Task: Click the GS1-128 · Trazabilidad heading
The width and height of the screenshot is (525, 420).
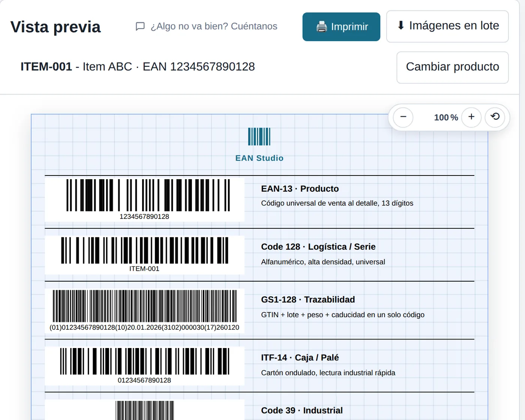Action: click(x=308, y=300)
